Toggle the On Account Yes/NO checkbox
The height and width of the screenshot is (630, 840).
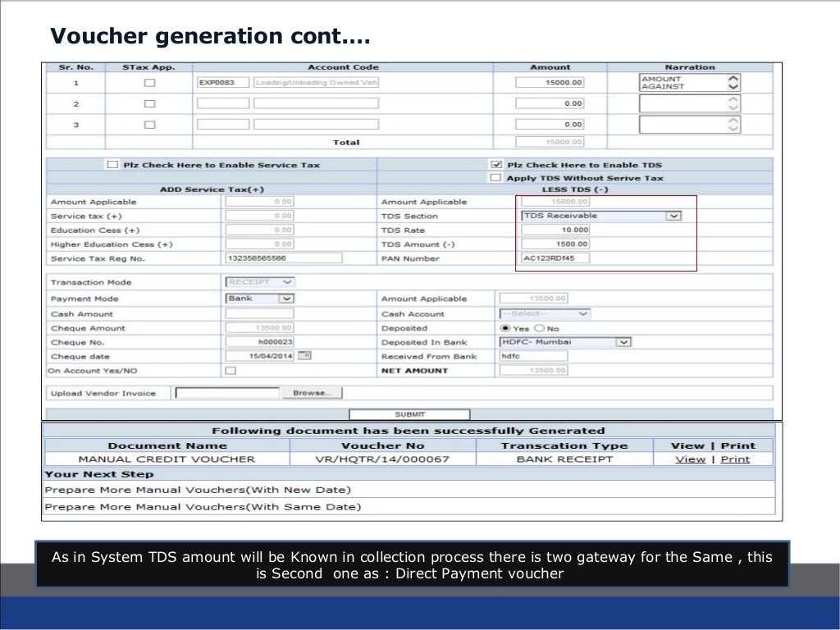(x=231, y=370)
